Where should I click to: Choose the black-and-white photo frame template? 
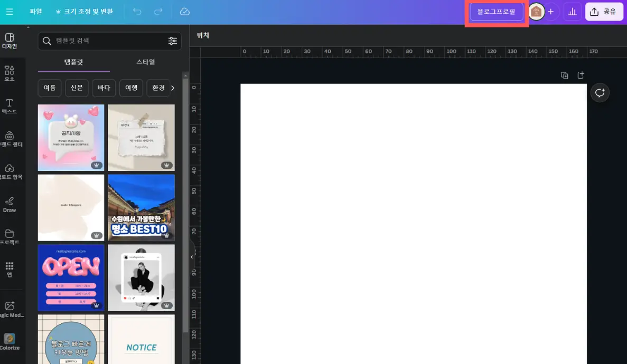coord(141,277)
